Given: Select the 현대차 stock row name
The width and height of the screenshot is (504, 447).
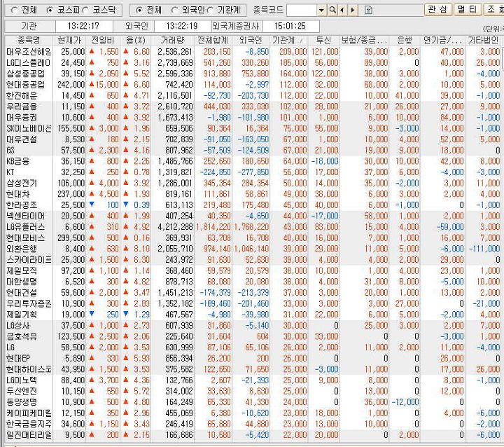Looking at the screenshot, I should click(17, 194).
